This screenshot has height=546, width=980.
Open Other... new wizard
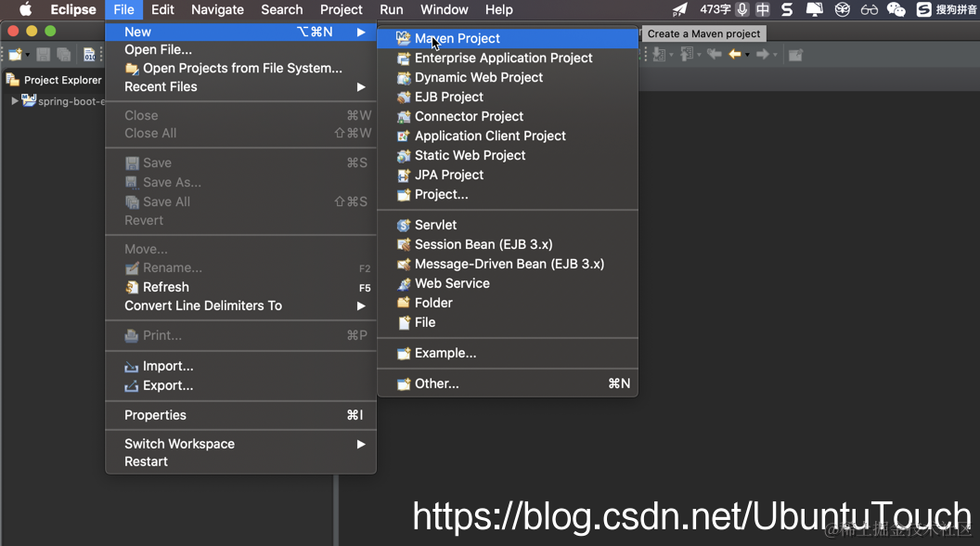point(508,383)
